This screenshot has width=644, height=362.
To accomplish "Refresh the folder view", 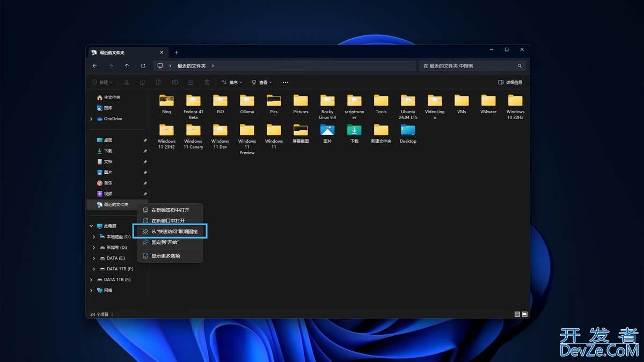I will (143, 66).
